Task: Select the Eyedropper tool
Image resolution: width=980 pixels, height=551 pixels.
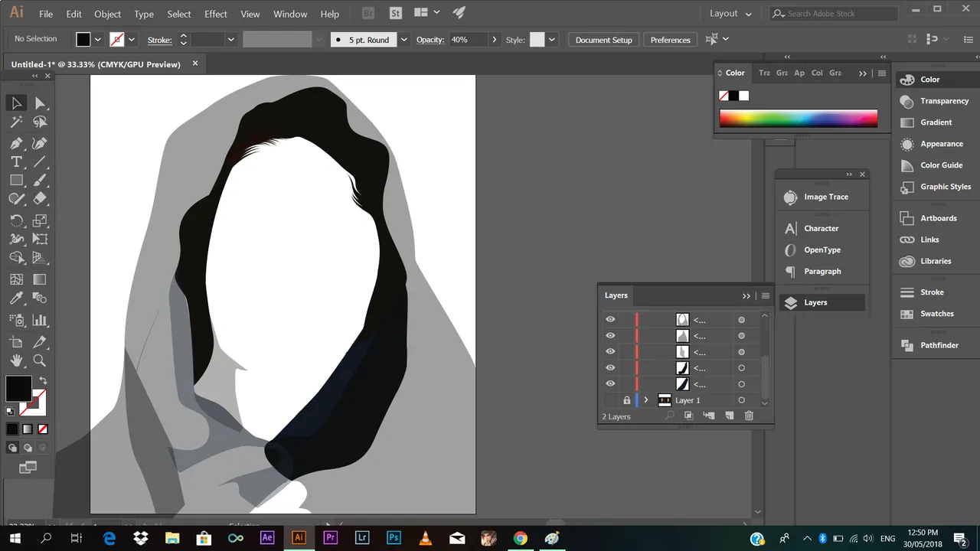Action: pos(16,298)
